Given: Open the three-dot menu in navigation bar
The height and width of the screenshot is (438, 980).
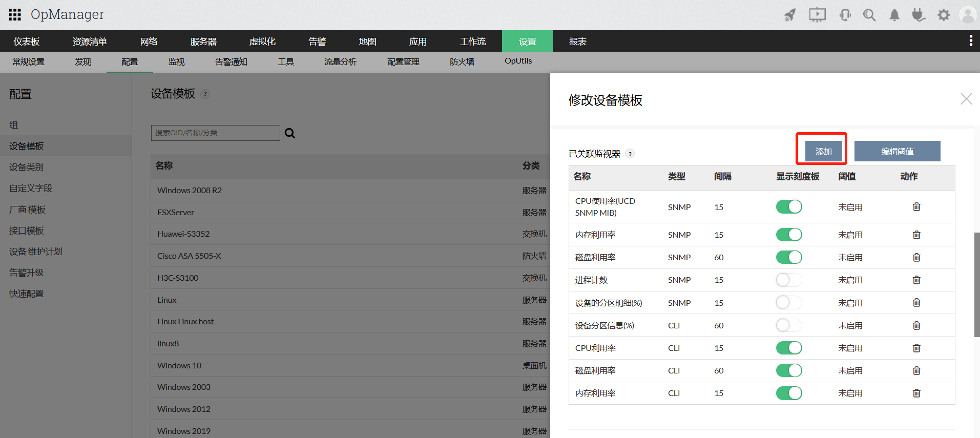Looking at the screenshot, I should (971, 41).
